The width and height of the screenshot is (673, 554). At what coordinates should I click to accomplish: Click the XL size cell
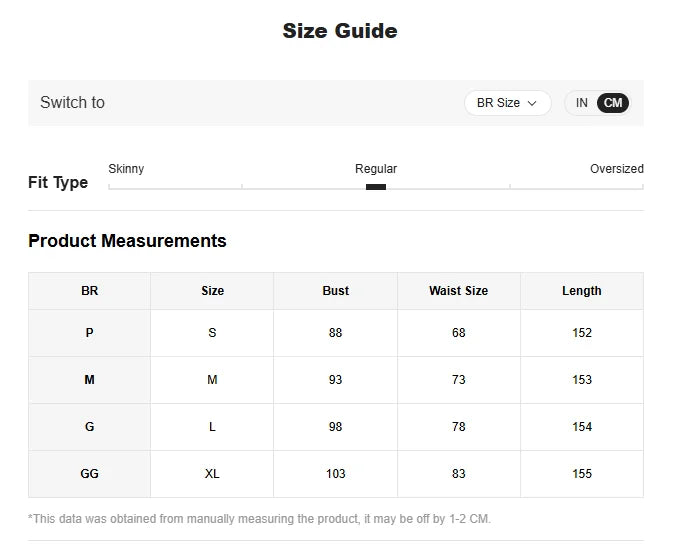click(212, 474)
